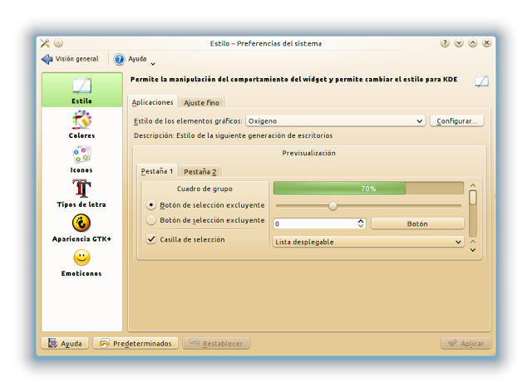Click the preview horizontal slider handle
The image size is (532, 392).
(x=332, y=206)
